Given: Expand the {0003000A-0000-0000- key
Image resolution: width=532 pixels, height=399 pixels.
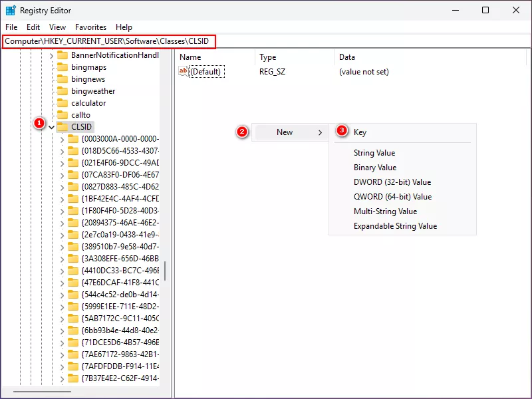Looking at the screenshot, I should tap(62, 140).
